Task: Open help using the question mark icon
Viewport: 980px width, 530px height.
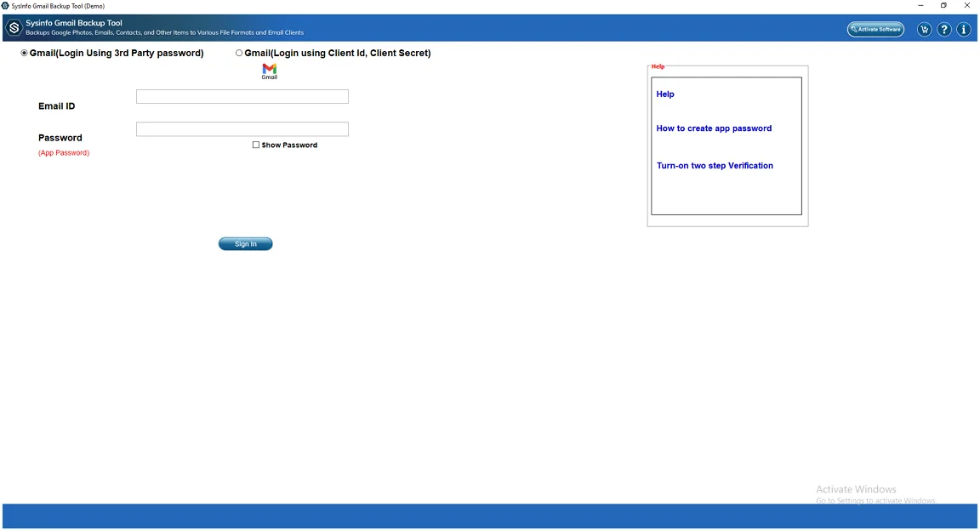Action: pyautogui.click(x=943, y=28)
